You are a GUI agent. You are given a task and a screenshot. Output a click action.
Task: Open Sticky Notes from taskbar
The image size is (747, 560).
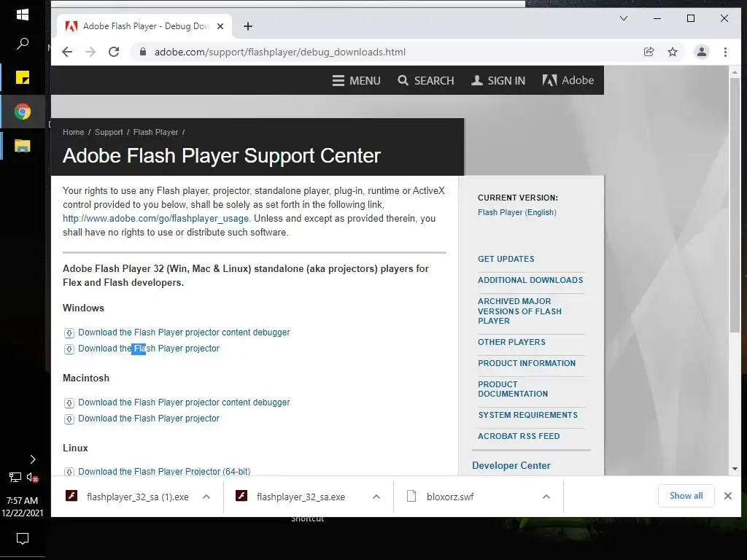pos(23,77)
